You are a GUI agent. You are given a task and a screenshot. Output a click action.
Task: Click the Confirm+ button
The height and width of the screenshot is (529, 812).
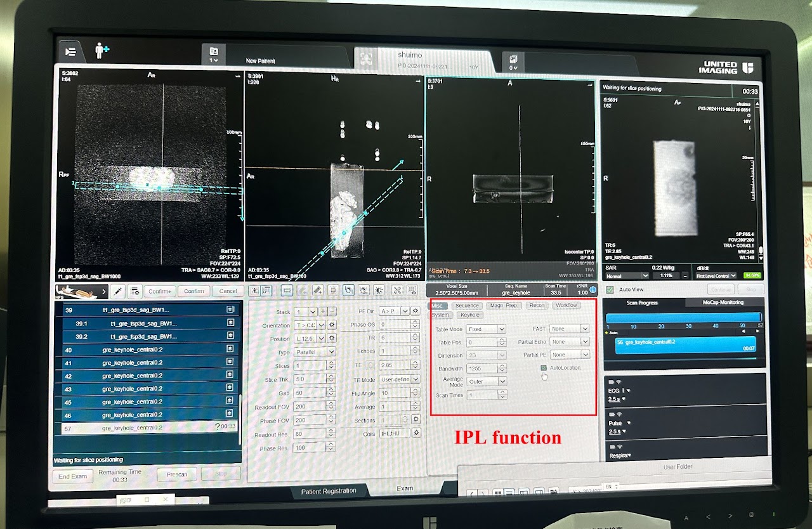[159, 291]
